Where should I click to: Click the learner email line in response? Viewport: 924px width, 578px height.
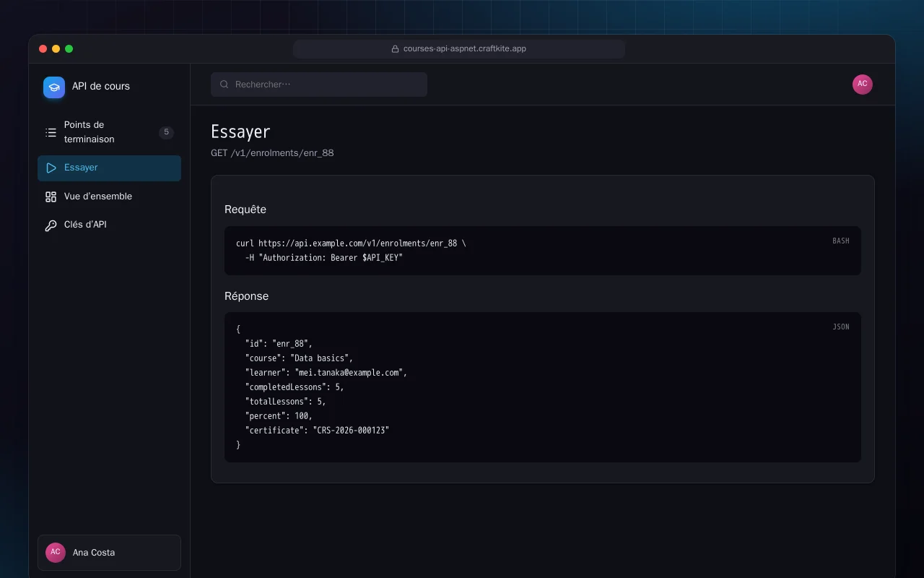[x=326, y=373]
